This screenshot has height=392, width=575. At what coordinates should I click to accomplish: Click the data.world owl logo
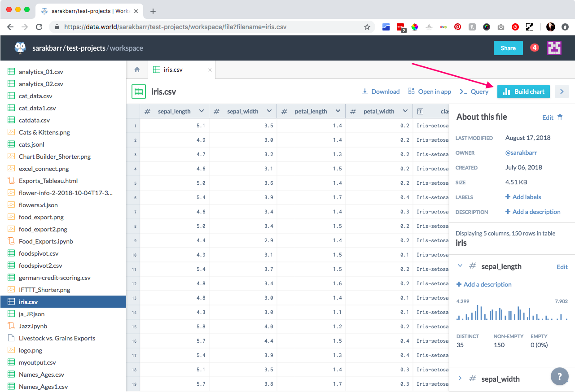(x=20, y=48)
